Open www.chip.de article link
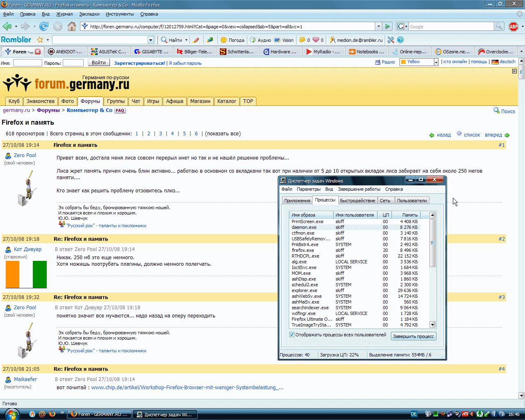 tap(187, 387)
